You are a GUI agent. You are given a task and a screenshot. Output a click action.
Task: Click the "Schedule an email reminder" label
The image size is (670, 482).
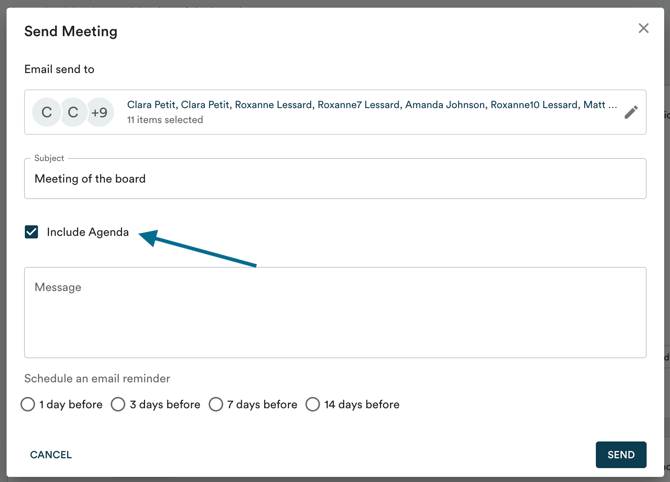click(97, 379)
